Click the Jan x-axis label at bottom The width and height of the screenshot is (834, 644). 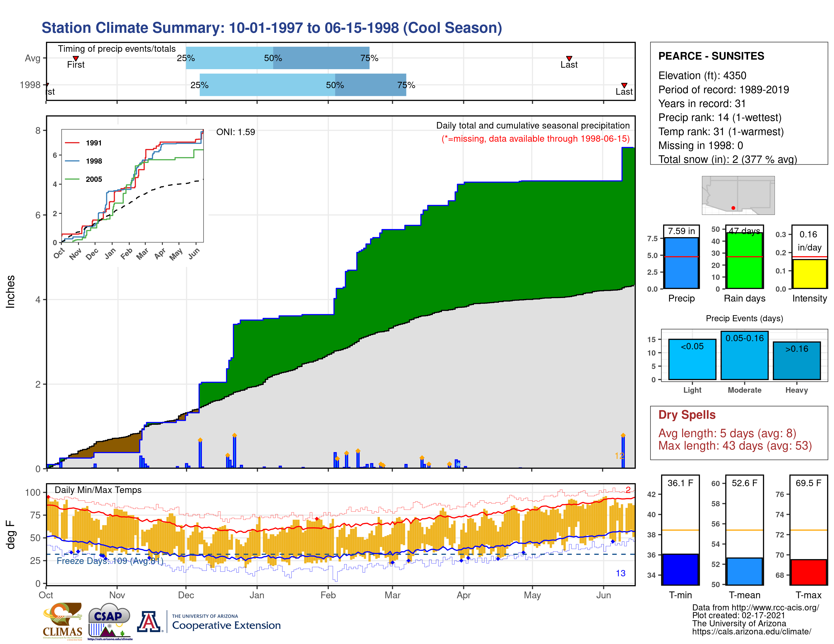(x=257, y=595)
